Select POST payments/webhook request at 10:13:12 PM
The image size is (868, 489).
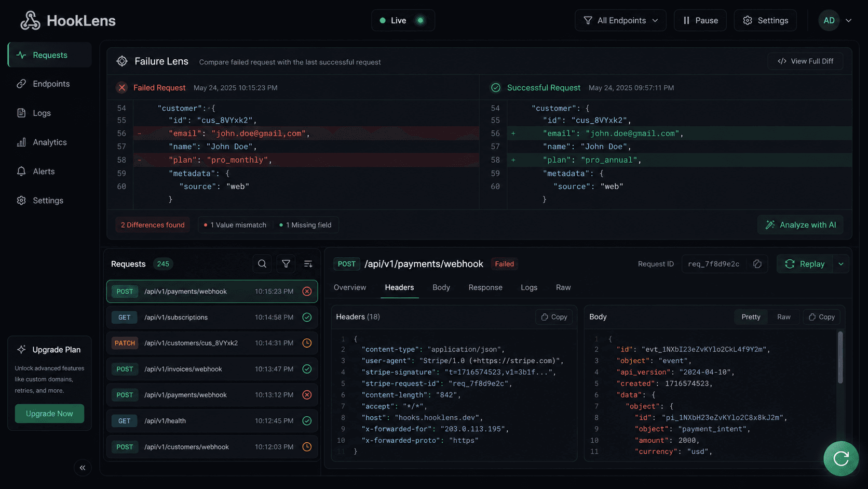click(212, 395)
